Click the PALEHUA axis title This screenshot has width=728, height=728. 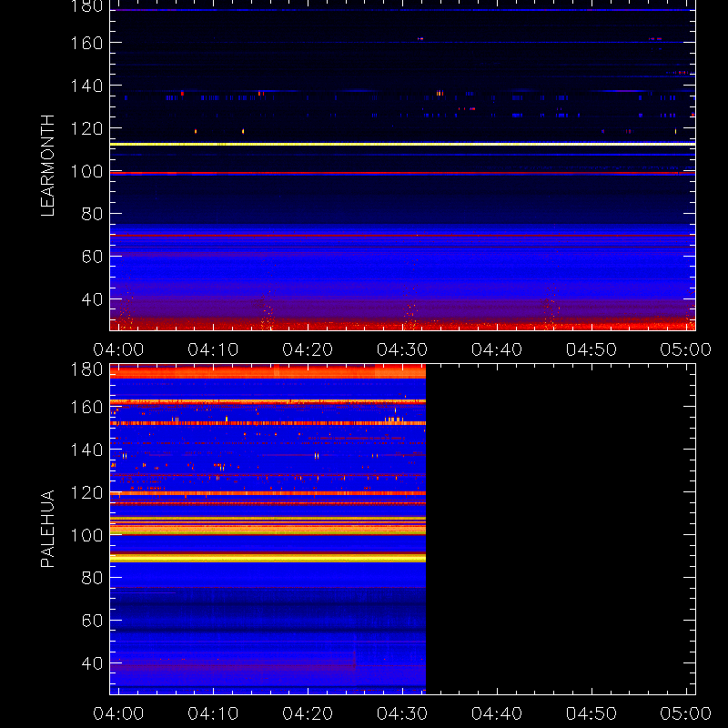tap(48, 529)
